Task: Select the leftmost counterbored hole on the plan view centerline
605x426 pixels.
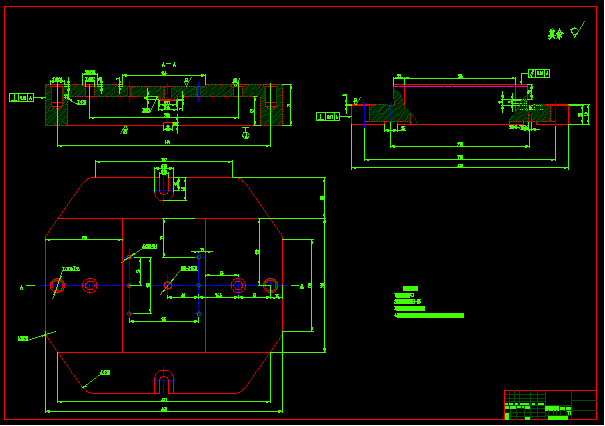Action: [x=57, y=286]
